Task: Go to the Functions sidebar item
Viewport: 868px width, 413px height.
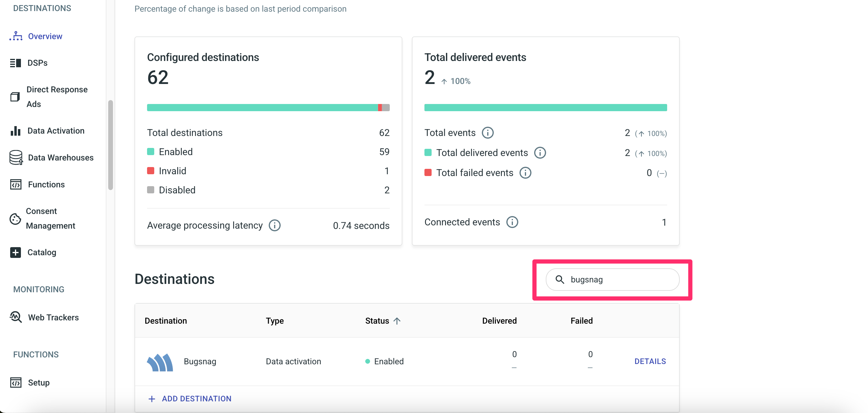Action: coord(46,184)
